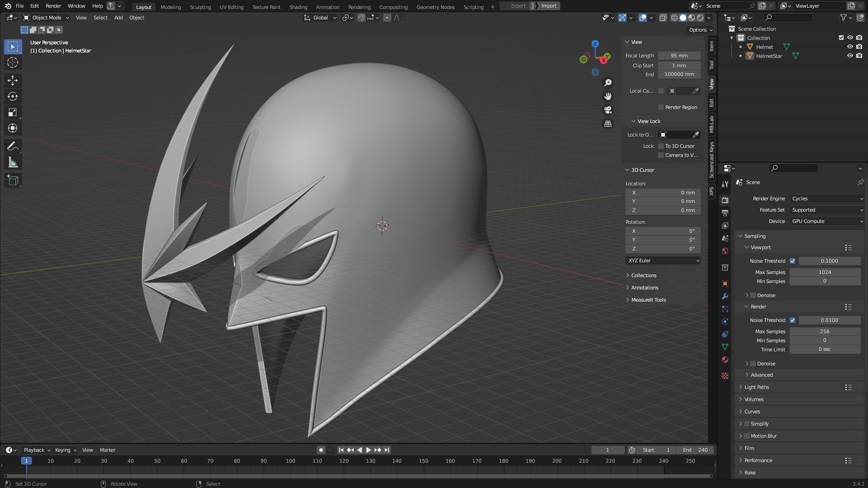Activate the Transform tool
The height and width of the screenshot is (488, 868).
[13, 128]
